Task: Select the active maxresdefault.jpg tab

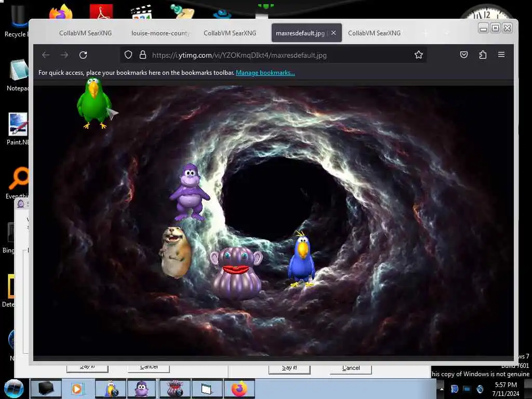Action: pyautogui.click(x=300, y=33)
